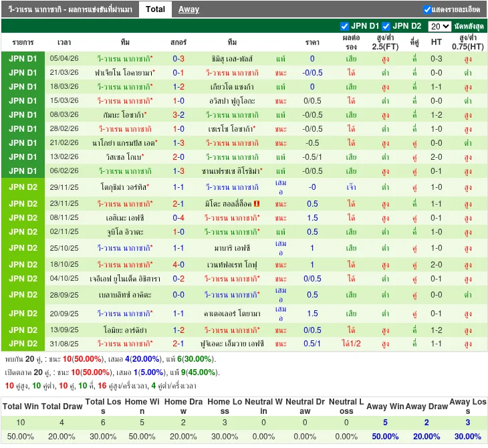Image resolution: width=488 pixels, height=448 pixels.
Task: Toggle the แสดงรายละเอียด checkbox
Action: pyautogui.click(x=427, y=9)
